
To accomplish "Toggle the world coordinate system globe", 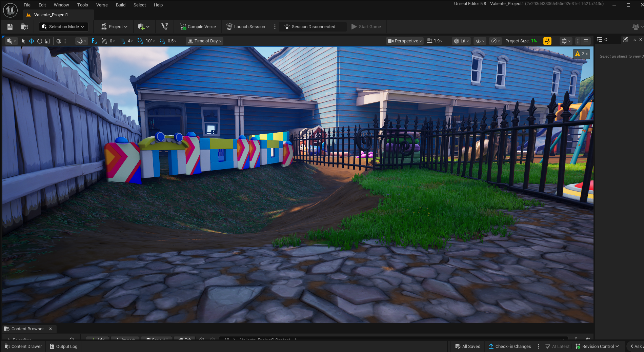I will 59,41.
